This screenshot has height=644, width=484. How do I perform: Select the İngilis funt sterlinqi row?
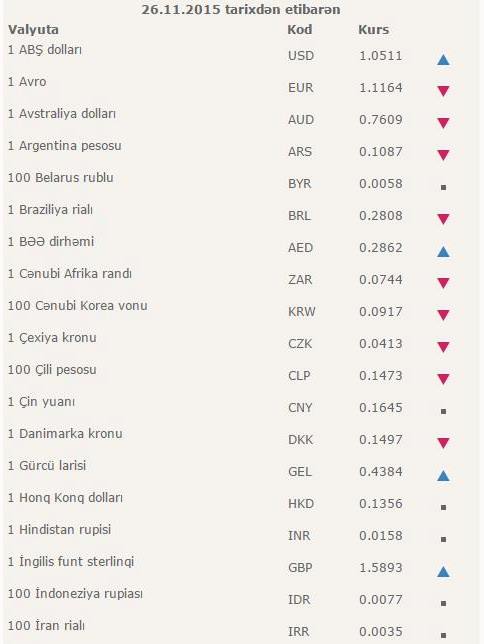click(242, 568)
